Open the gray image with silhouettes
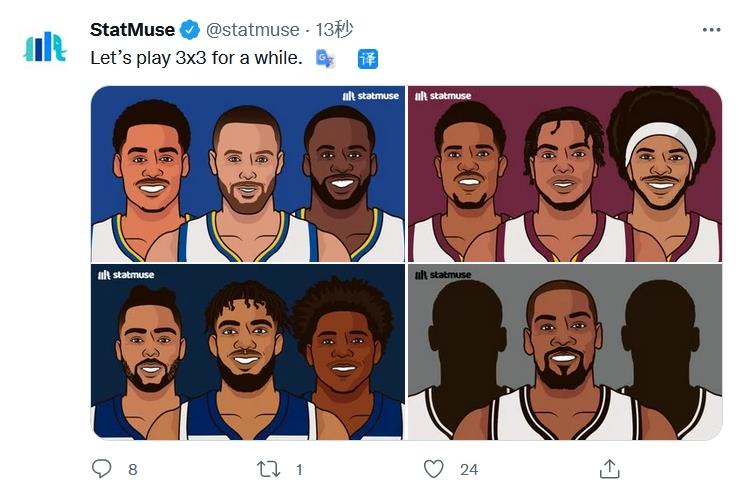The height and width of the screenshot is (495, 739). (564, 352)
